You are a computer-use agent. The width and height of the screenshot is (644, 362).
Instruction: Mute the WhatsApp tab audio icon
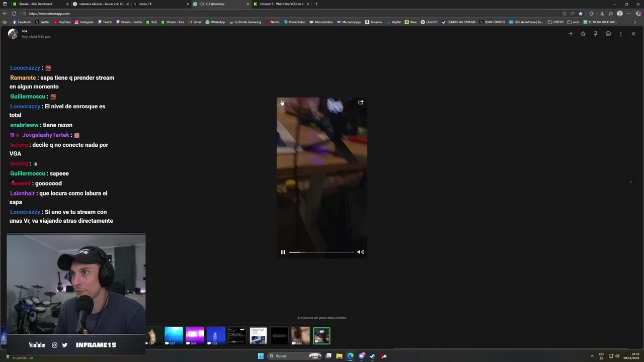(202, 4)
